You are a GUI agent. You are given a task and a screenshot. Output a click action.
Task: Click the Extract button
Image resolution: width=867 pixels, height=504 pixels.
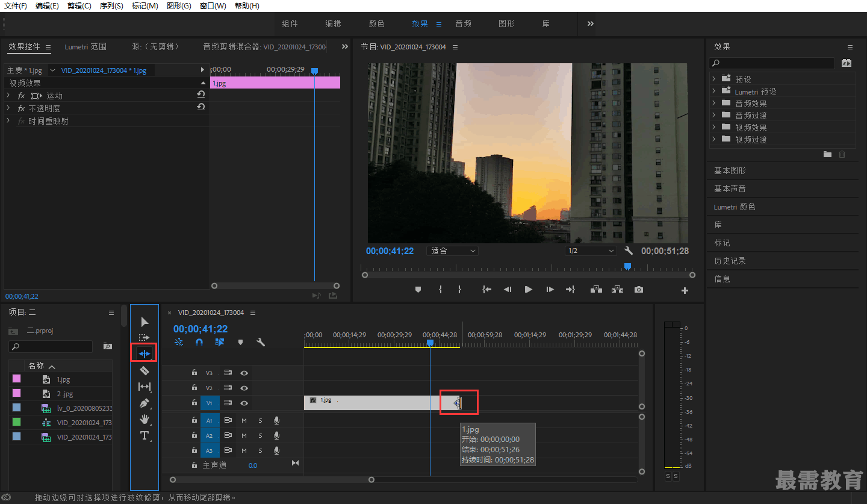(x=617, y=290)
